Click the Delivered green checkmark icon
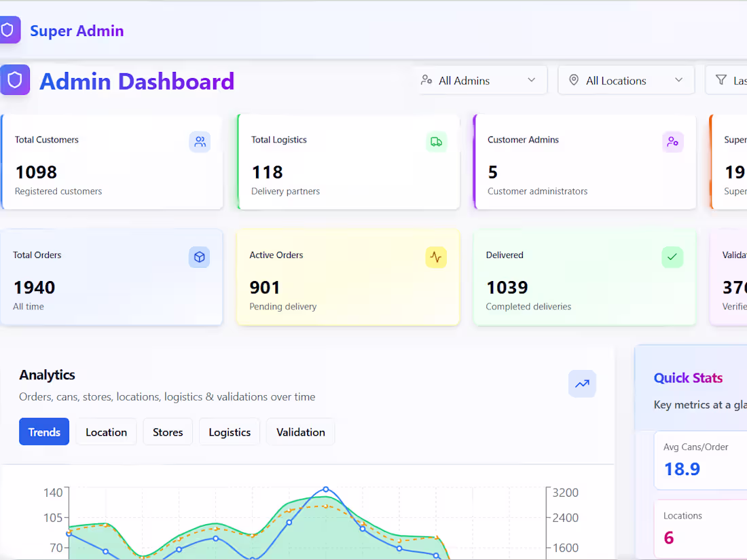 click(672, 257)
